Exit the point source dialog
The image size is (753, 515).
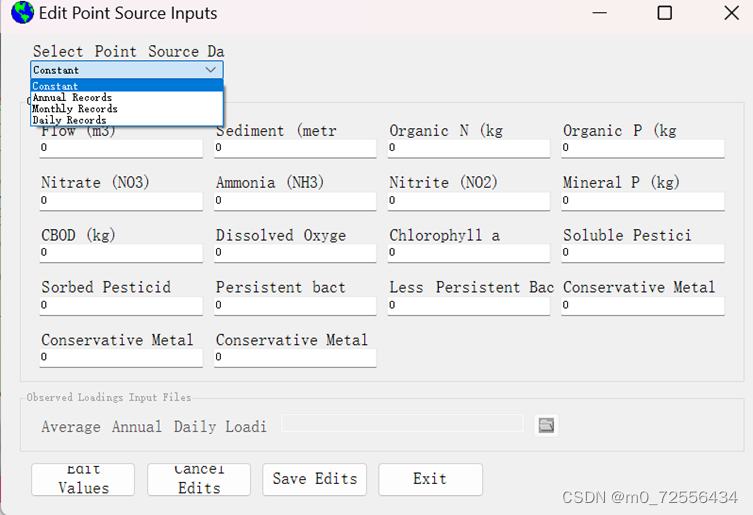(x=430, y=479)
